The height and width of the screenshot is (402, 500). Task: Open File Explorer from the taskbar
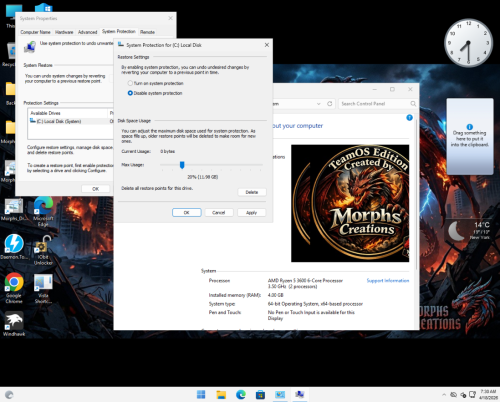click(x=221, y=395)
